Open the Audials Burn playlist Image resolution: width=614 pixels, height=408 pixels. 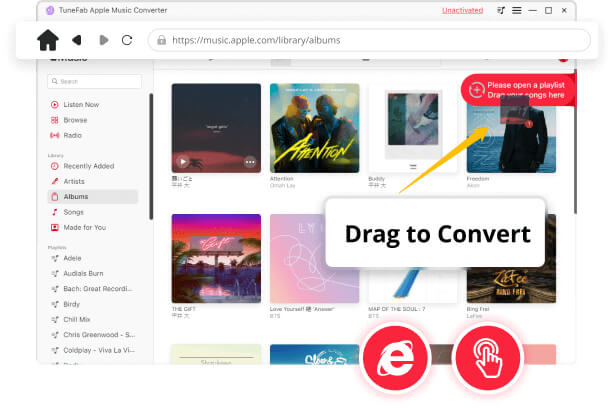coord(83,273)
